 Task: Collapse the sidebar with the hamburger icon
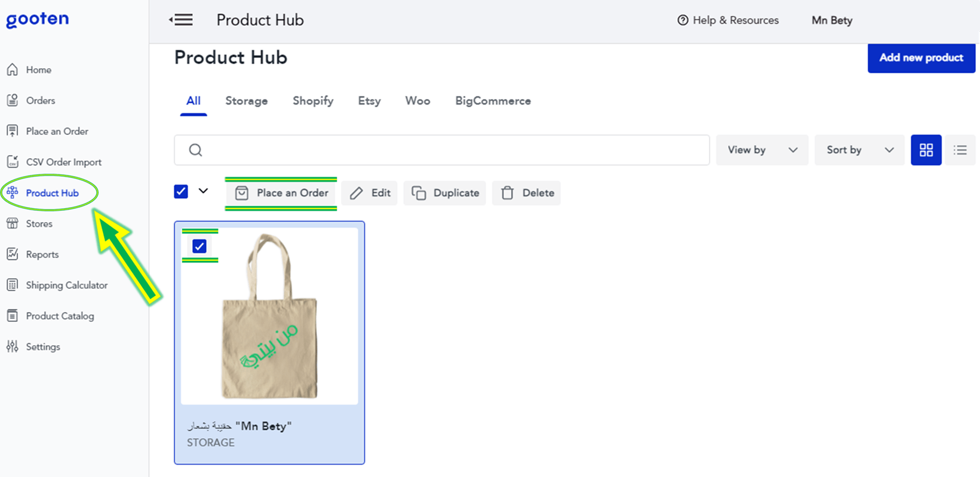[x=181, y=20]
